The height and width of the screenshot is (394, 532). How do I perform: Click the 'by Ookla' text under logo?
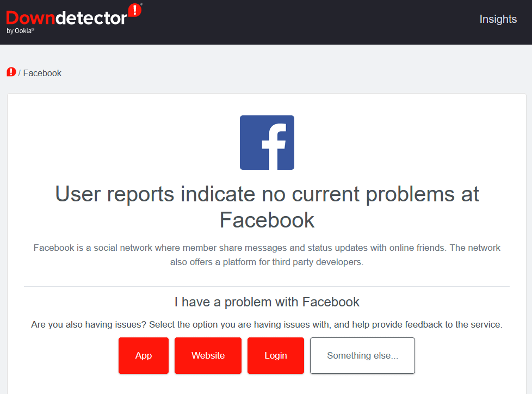point(21,31)
